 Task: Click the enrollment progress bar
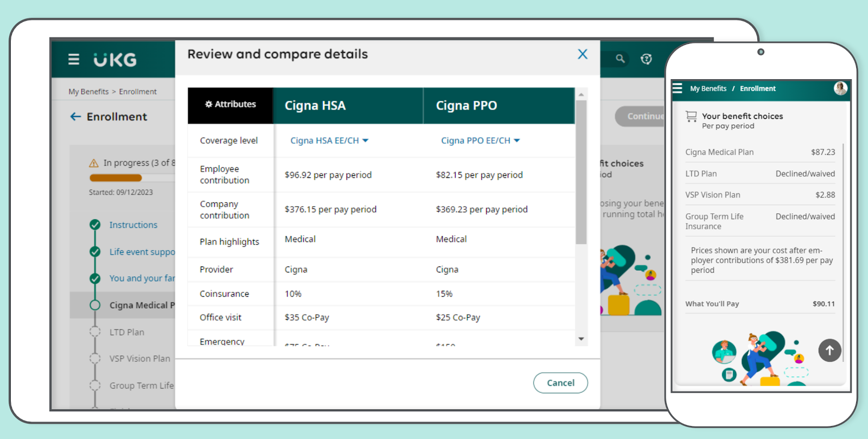coord(132,177)
